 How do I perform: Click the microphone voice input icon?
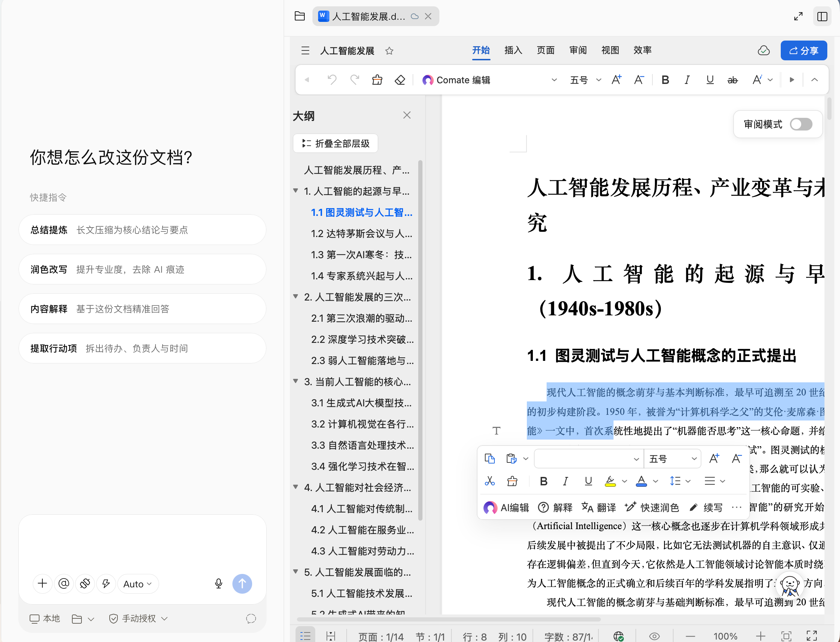pos(219,583)
